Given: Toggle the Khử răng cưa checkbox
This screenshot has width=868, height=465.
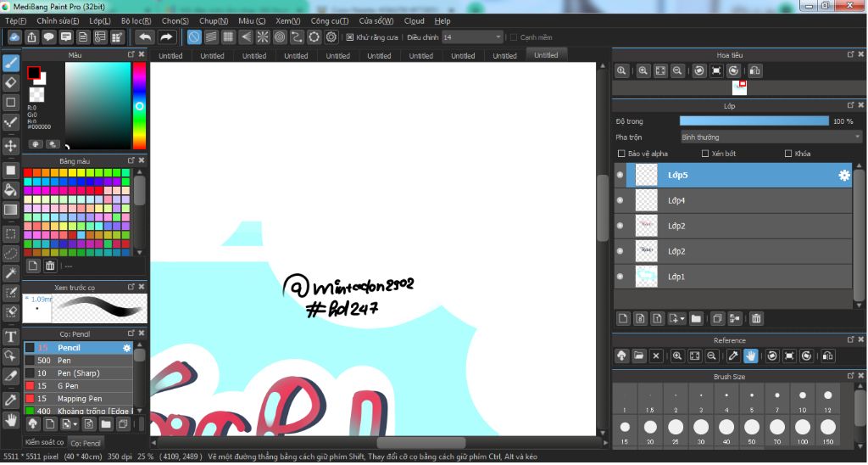Looking at the screenshot, I should pyautogui.click(x=350, y=37).
